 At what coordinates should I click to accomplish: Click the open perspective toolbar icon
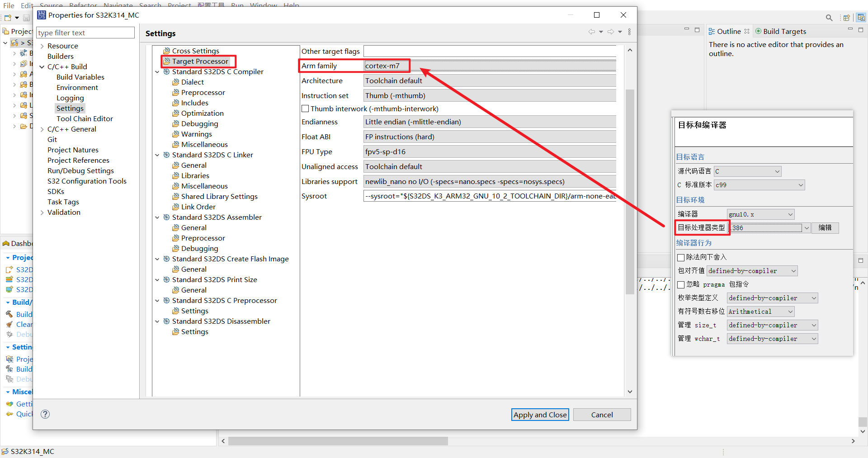(x=846, y=18)
